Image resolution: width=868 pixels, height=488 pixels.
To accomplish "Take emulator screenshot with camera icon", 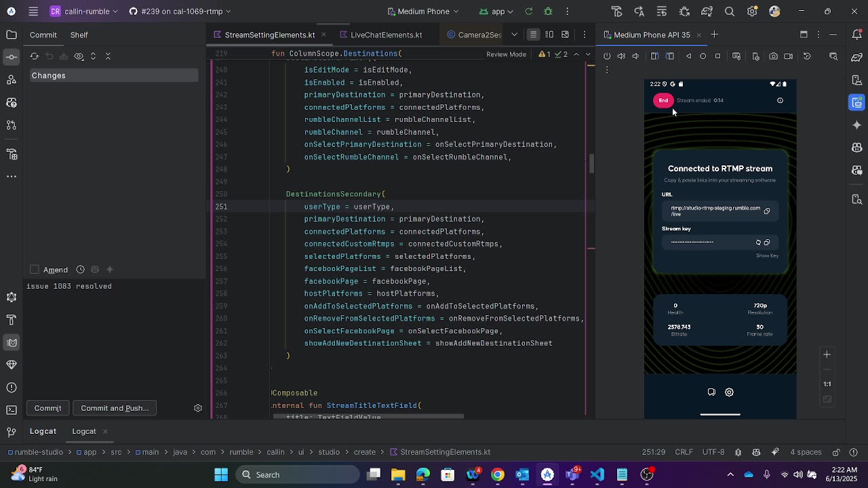I will [x=773, y=56].
